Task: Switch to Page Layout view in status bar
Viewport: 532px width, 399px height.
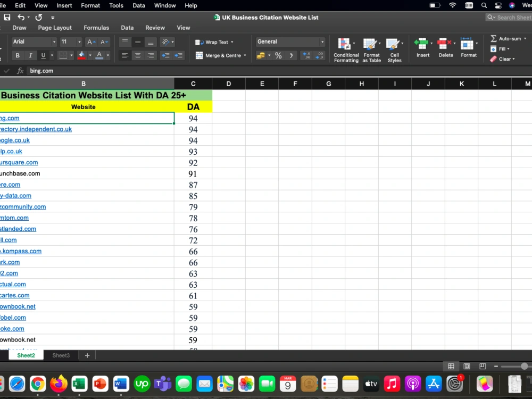Action: (x=467, y=366)
